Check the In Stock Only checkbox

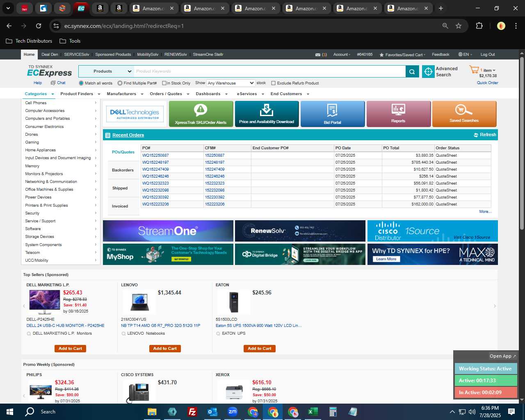pyautogui.click(x=164, y=83)
